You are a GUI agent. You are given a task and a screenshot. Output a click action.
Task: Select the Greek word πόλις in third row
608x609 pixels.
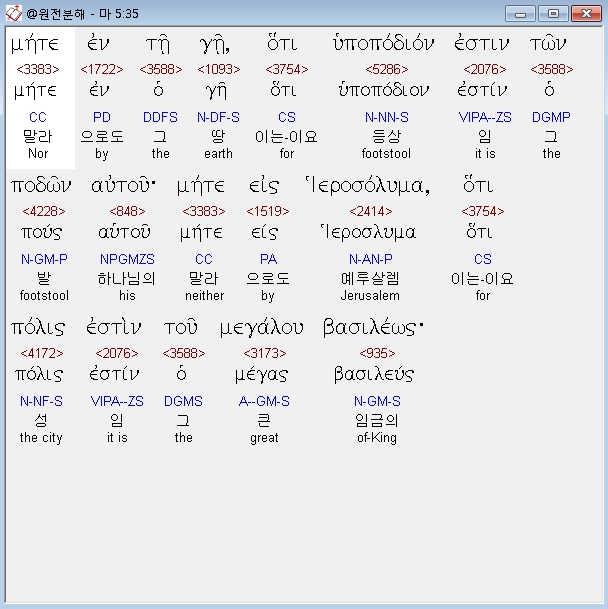tap(38, 328)
